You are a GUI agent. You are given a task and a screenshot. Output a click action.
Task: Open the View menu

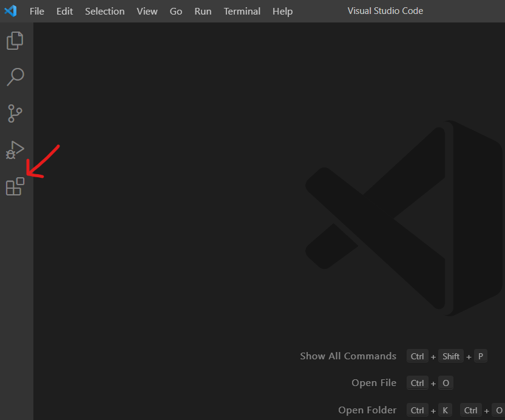pyautogui.click(x=147, y=11)
